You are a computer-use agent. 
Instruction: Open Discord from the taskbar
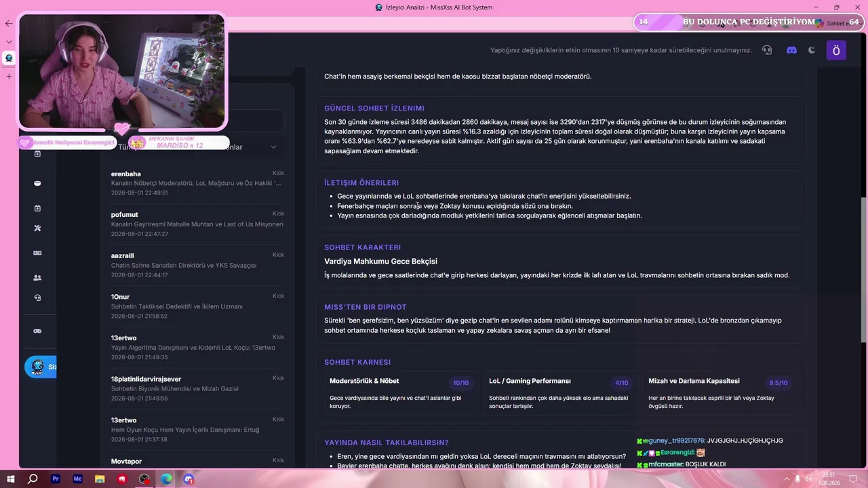189,479
